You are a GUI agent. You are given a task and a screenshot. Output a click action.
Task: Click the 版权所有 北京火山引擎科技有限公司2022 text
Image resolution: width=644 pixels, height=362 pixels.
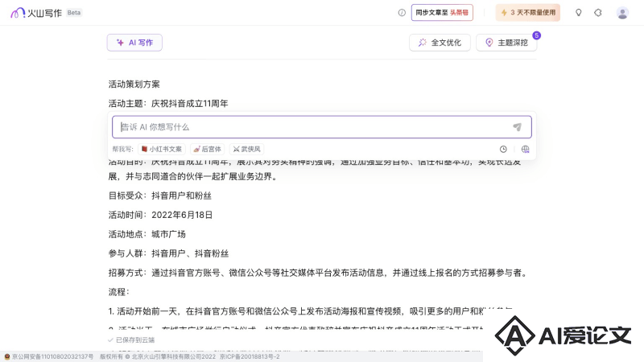click(x=158, y=356)
